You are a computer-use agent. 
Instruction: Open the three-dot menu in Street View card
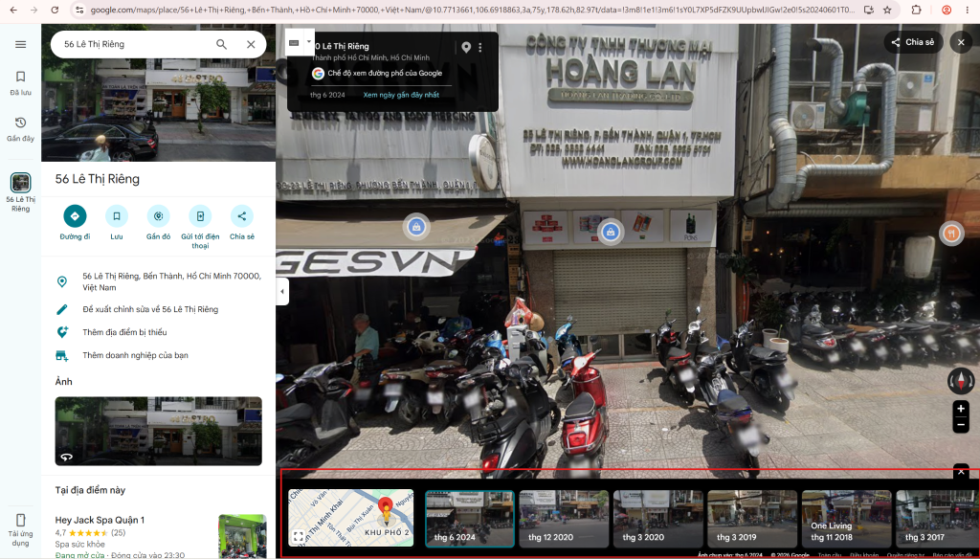[x=480, y=48]
